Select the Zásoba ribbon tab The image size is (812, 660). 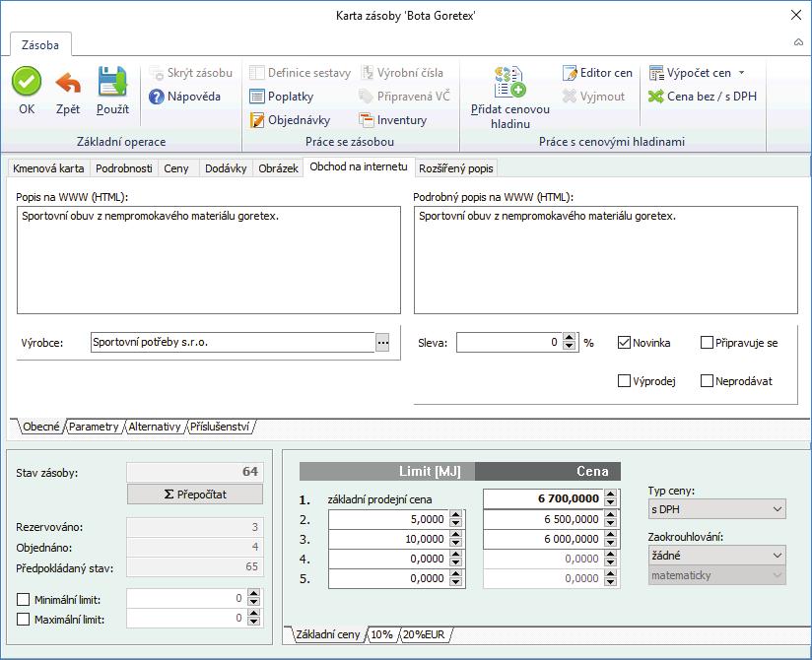pos(40,45)
